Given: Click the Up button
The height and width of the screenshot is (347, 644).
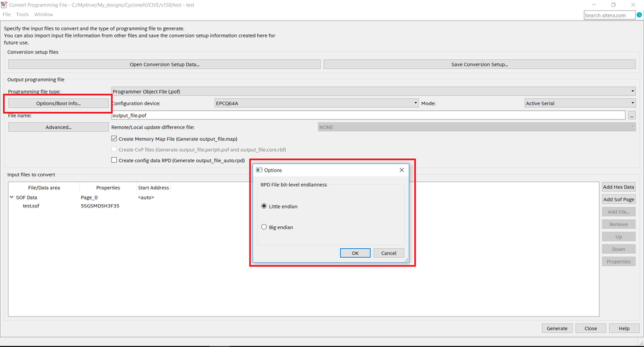Looking at the screenshot, I should point(619,237).
